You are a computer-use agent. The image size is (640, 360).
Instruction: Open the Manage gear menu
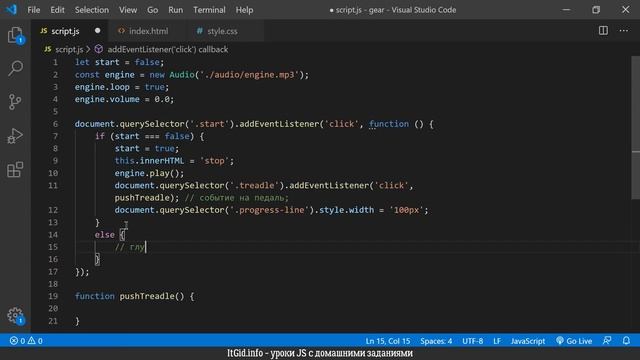pyautogui.click(x=16, y=316)
